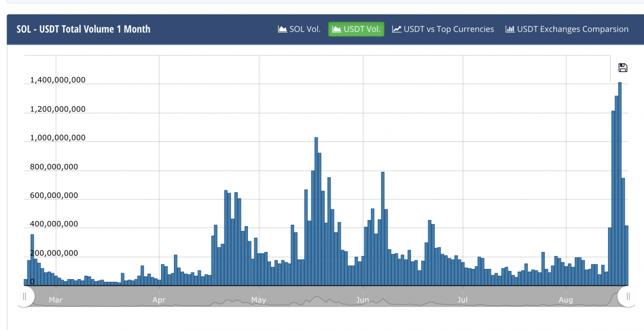Click the Apr label in range navigator
Image resolution: width=644 pixels, height=330 pixels.
pos(159,300)
